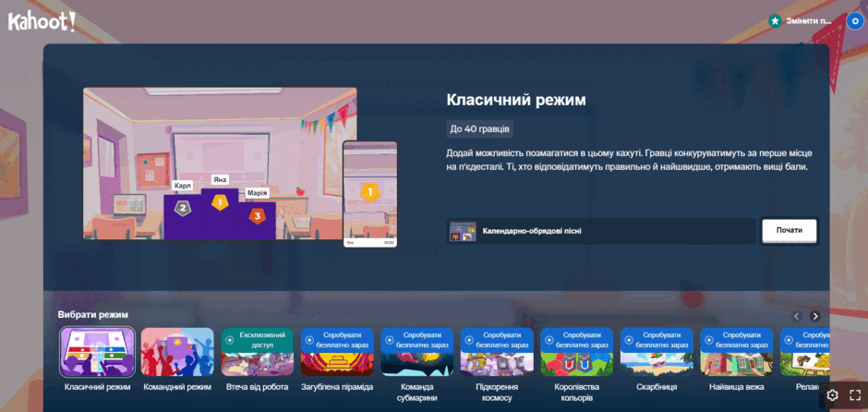868x412 pixels.
Task: Click the green star upgrade icon
Action: pyautogui.click(x=775, y=21)
